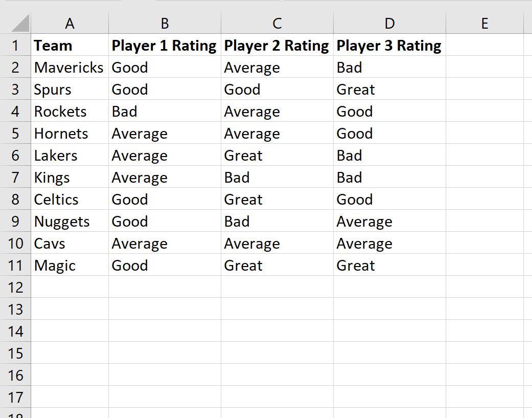
Task: Select row 1 header
Action: (x=15, y=46)
